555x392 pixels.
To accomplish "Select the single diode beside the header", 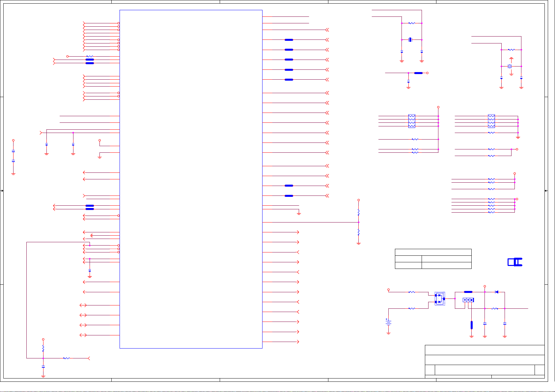I will point(497,292).
